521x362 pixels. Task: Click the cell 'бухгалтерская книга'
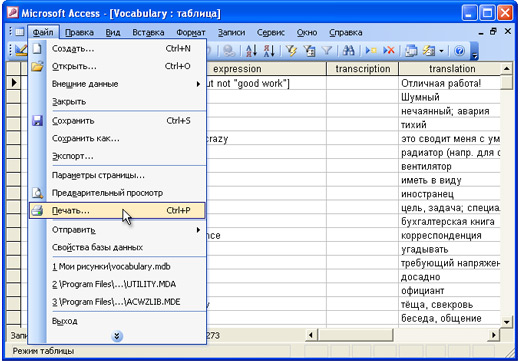click(449, 221)
